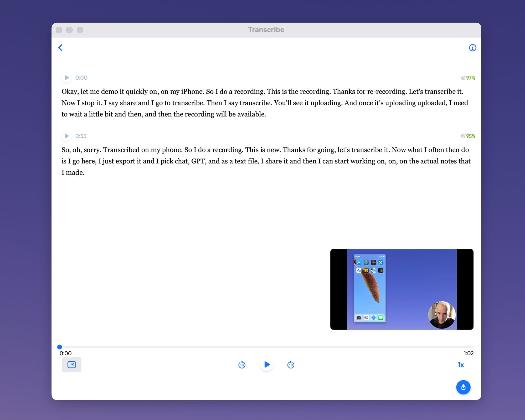Go back using the blue chevron

60,48
